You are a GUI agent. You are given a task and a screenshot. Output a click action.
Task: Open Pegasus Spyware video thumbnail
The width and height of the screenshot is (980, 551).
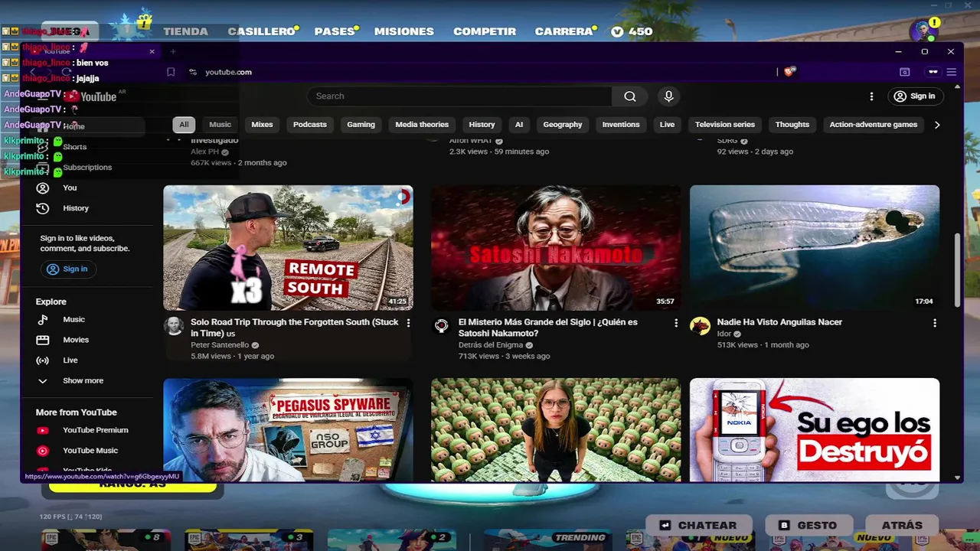coord(288,430)
